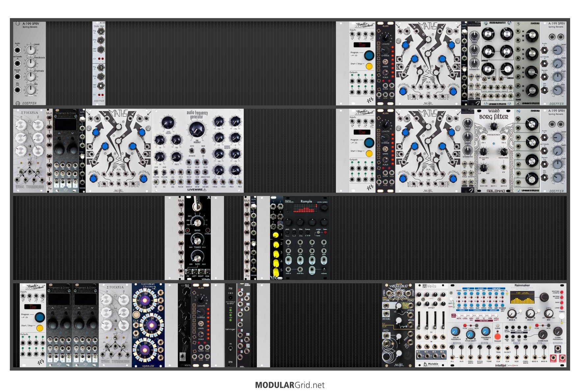Viewport: 580px width, 392px height.
Task: Flip the ON switch on Behringer CP1A PSU
Action: 231,348
